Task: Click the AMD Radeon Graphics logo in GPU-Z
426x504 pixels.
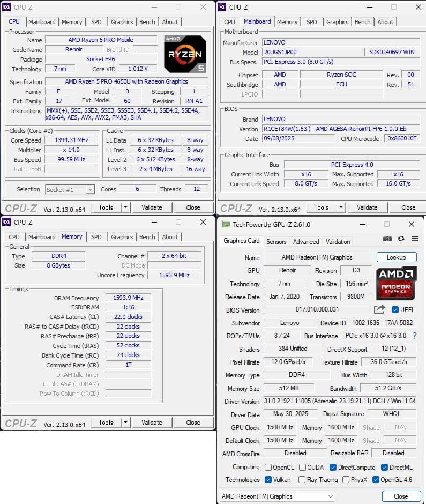Action: click(x=396, y=283)
